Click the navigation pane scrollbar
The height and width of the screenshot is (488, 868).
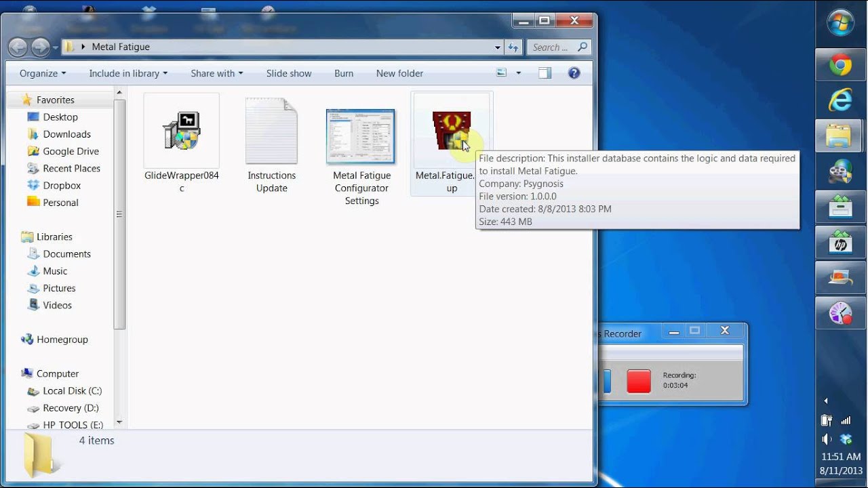tap(119, 214)
